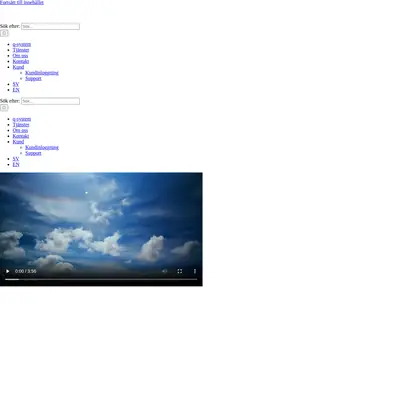Open the video's three-dot options menu

pyautogui.click(x=195, y=271)
